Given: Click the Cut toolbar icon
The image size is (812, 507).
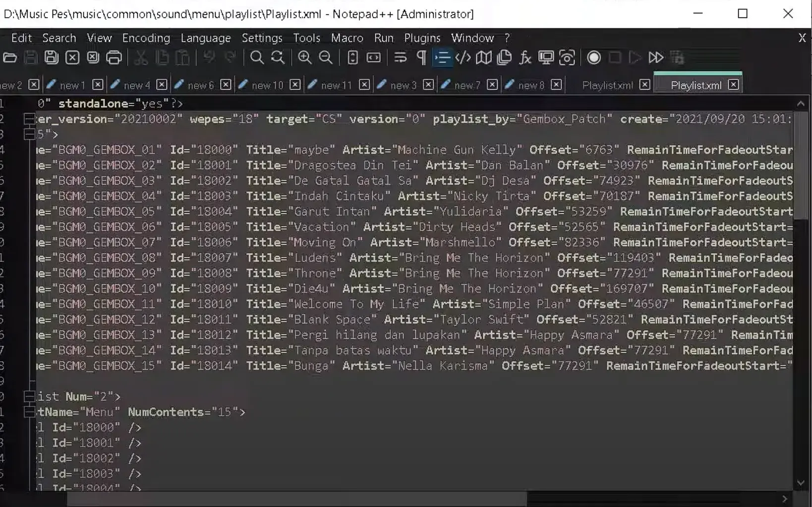Looking at the screenshot, I should 141,58.
